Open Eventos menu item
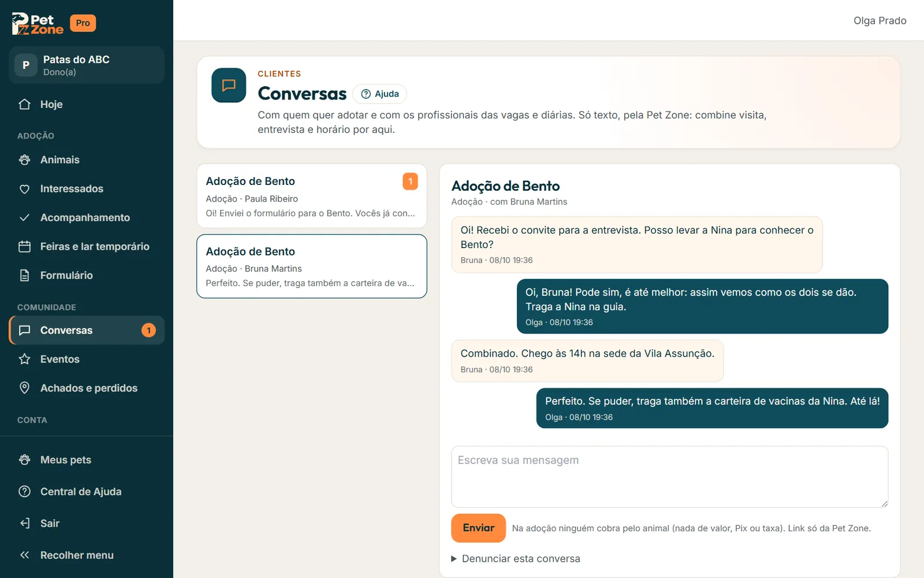The width and height of the screenshot is (924, 578). tap(87, 360)
